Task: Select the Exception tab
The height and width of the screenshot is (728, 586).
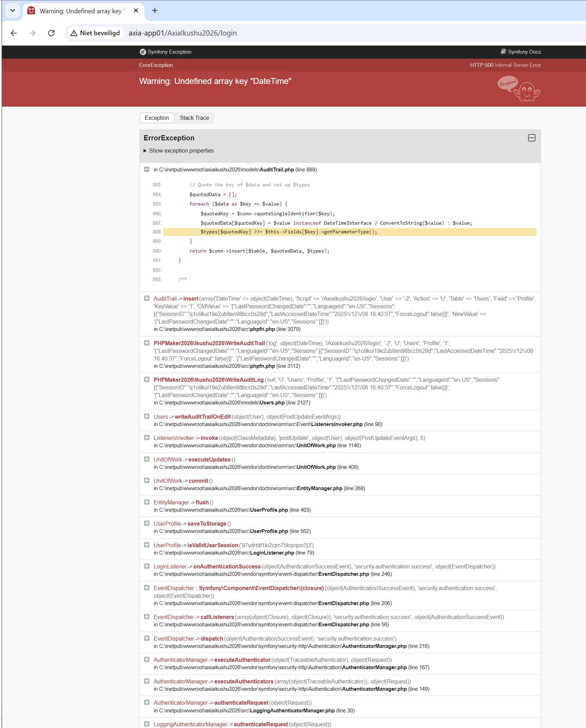Action: [x=157, y=118]
